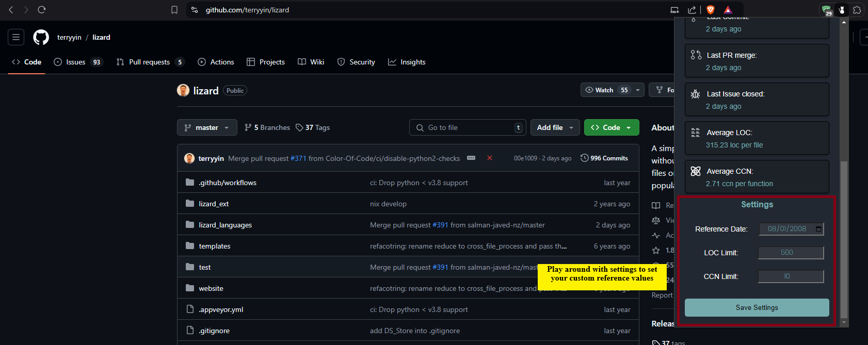
Task: Open the browser extensions puzzle icon
Action: [x=857, y=10]
